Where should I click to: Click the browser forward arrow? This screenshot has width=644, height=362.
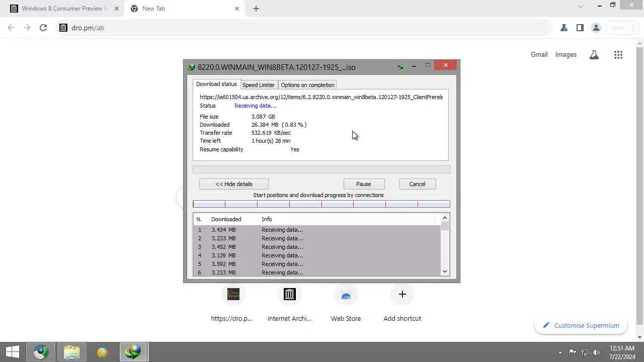tap(27, 28)
